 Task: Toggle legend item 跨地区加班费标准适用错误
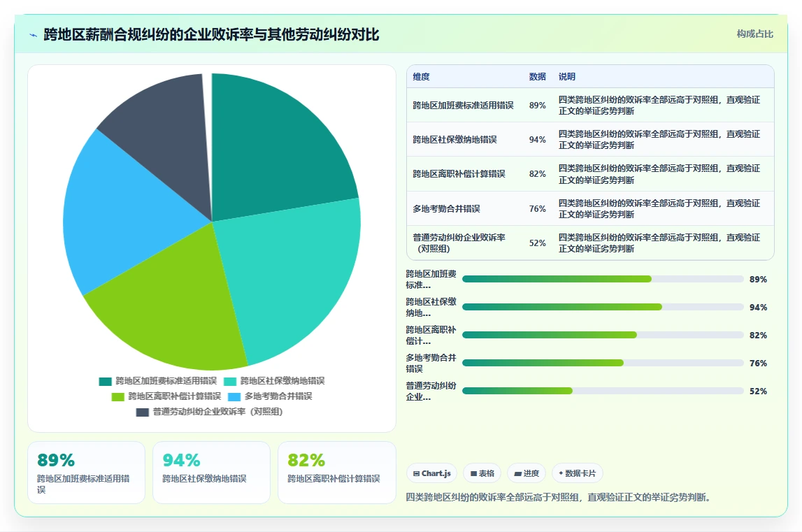pyautogui.click(x=158, y=381)
